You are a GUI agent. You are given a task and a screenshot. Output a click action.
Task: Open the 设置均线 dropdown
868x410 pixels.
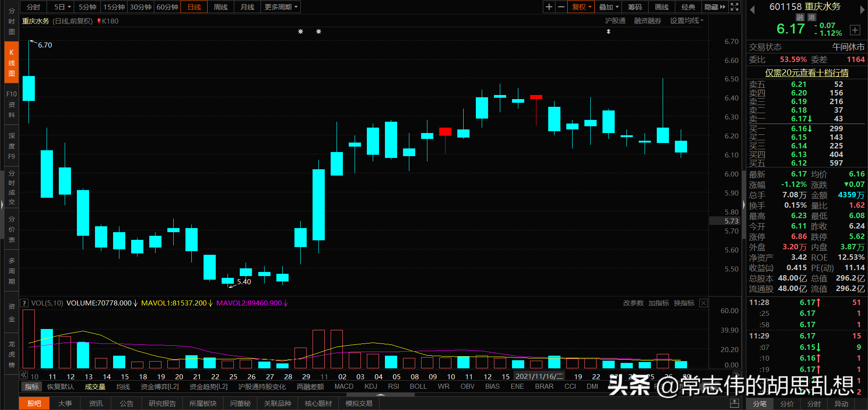pos(686,20)
